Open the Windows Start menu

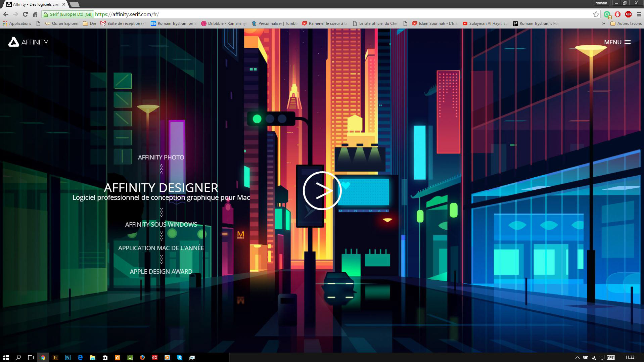[x=6, y=358]
